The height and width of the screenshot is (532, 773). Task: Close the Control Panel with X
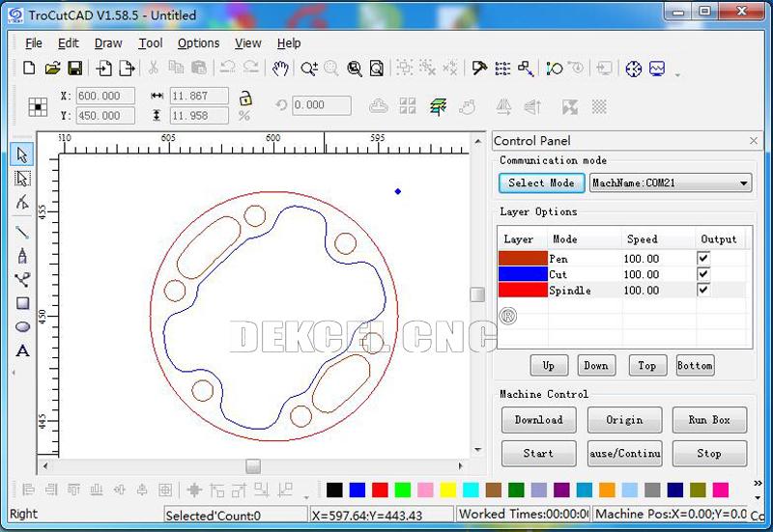pos(754,141)
